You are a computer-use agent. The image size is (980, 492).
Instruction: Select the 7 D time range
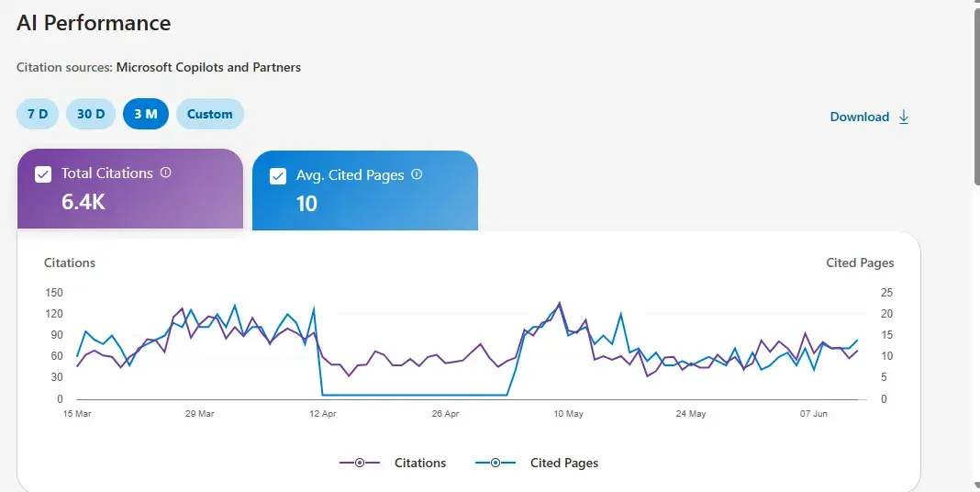click(x=38, y=115)
